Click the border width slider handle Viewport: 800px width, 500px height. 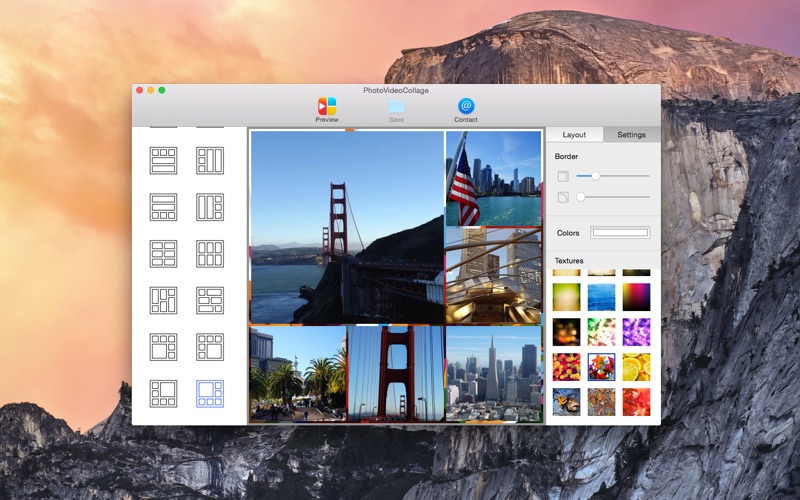pyautogui.click(x=595, y=176)
